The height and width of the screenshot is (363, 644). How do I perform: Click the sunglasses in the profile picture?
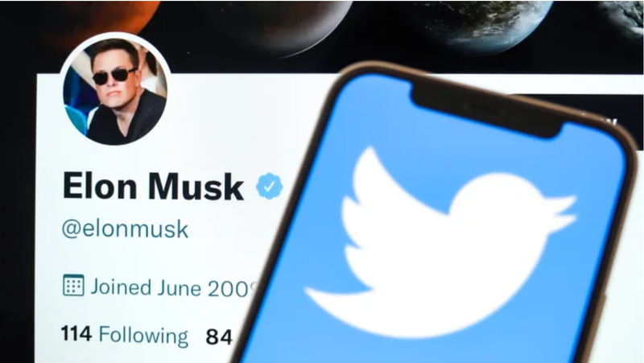tap(114, 76)
